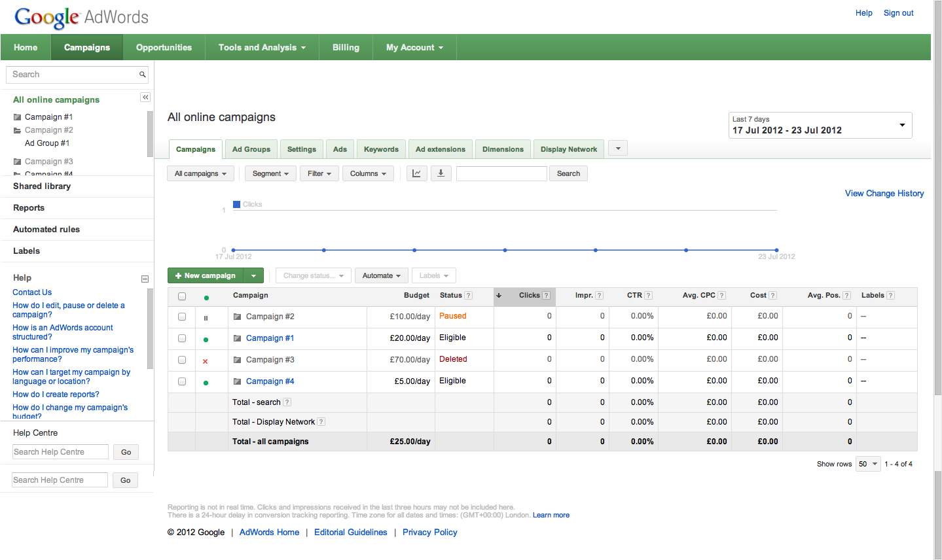The width and height of the screenshot is (942, 560).
Task: Click the Avg. Pos. column help icon
Action: tap(846, 296)
